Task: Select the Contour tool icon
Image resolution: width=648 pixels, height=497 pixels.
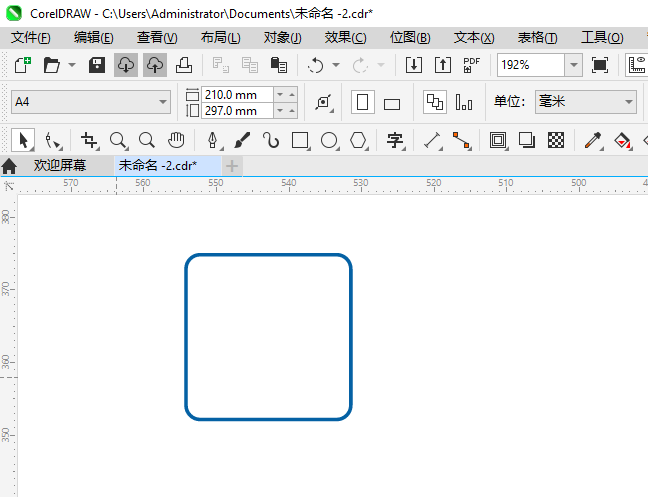Action: pyautogui.click(x=498, y=140)
